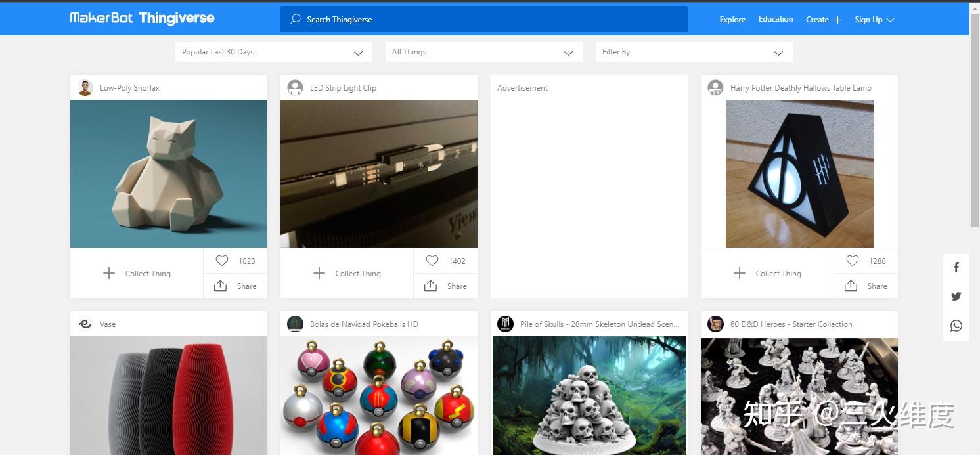Screen dimensions: 980x455
Task: Share the Low-Poly Snorlax thing
Action: [x=236, y=286]
